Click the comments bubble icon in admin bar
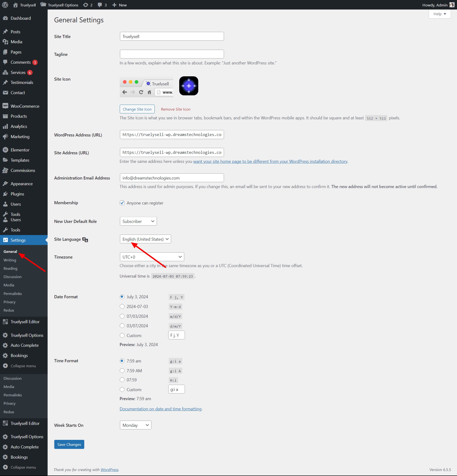457x476 pixels. 100,5
